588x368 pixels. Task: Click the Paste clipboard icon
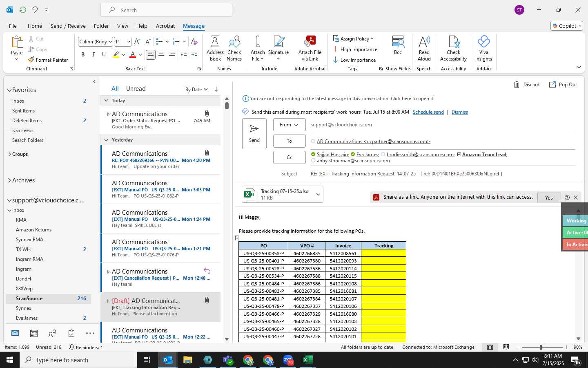(17, 42)
